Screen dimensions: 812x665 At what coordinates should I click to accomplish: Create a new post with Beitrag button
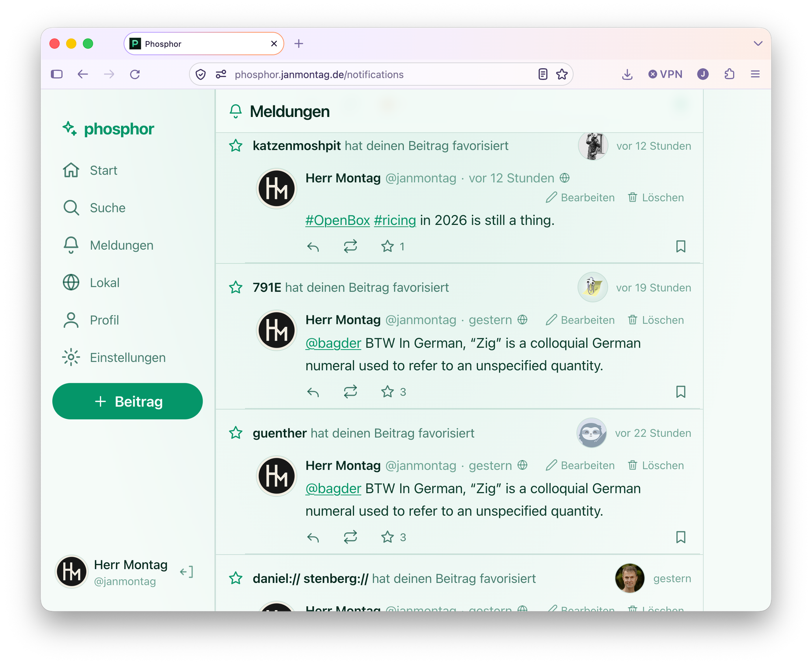pyautogui.click(x=127, y=401)
